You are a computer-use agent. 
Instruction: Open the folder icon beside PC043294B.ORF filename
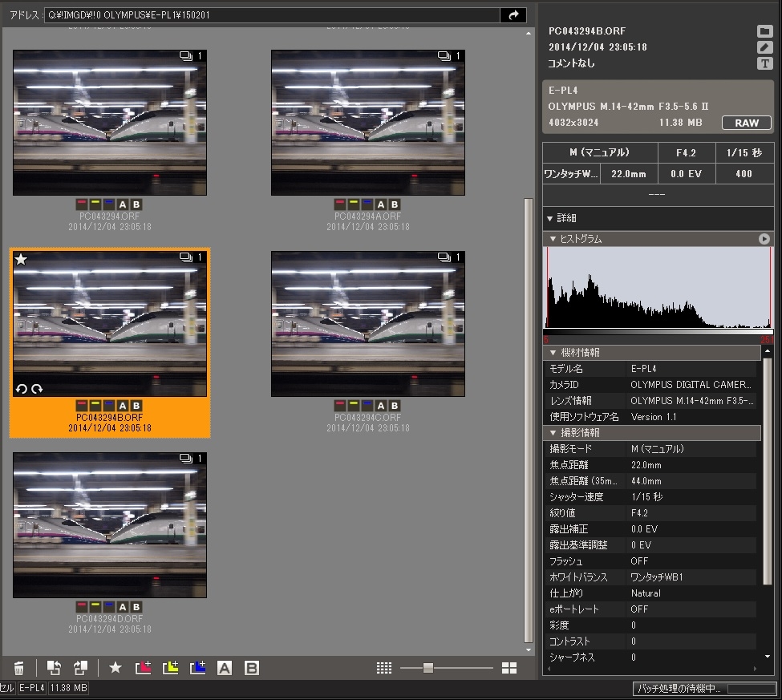tap(764, 31)
